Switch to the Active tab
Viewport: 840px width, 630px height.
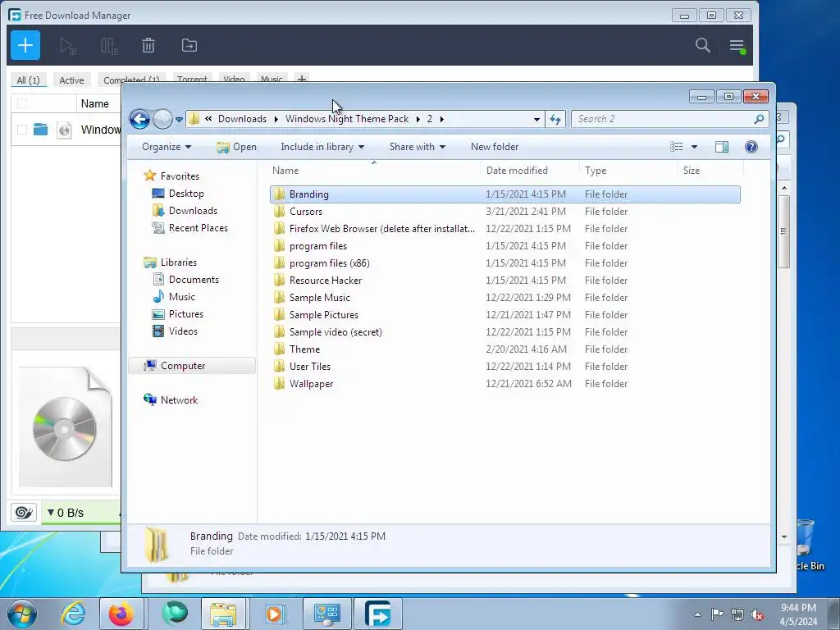71,80
